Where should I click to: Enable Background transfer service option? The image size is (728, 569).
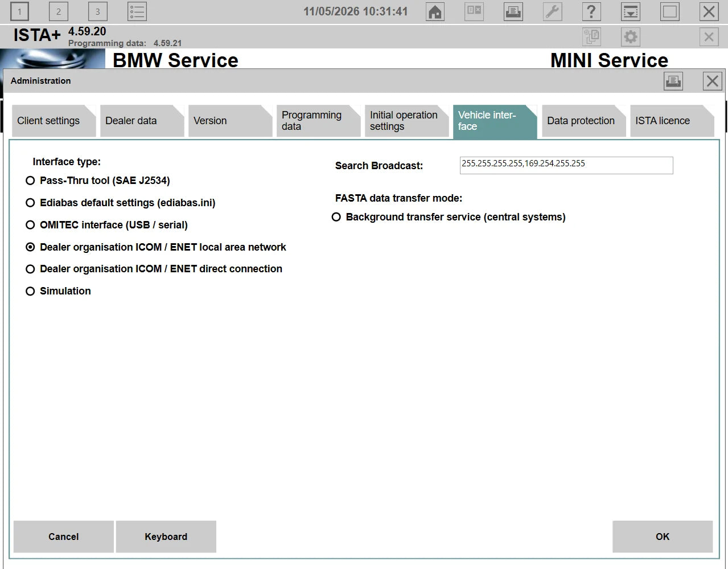click(x=449, y=217)
